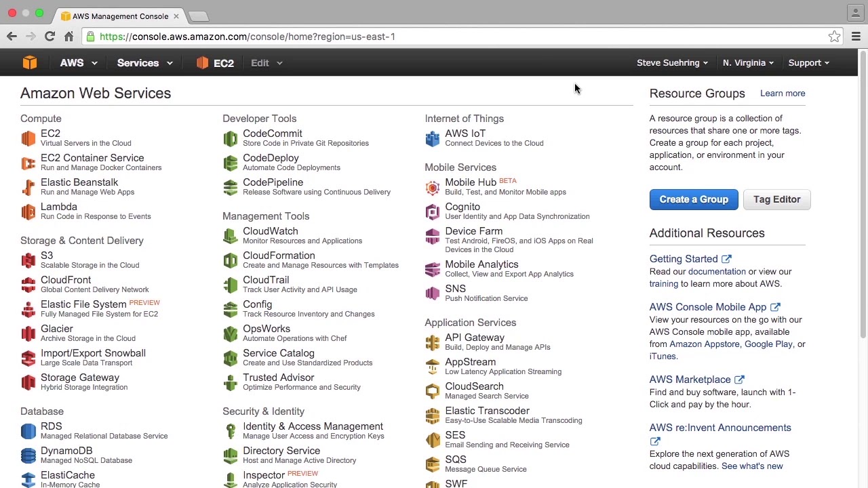Image resolution: width=868 pixels, height=488 pixels.
Task: Open the Chrome menu hamburger icon
Action: click(x=856, y=37)
